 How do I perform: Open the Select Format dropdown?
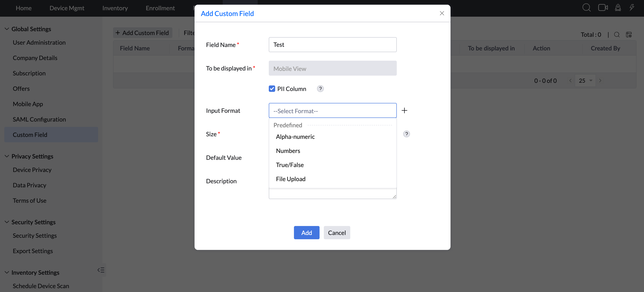(x=333, y=110)
